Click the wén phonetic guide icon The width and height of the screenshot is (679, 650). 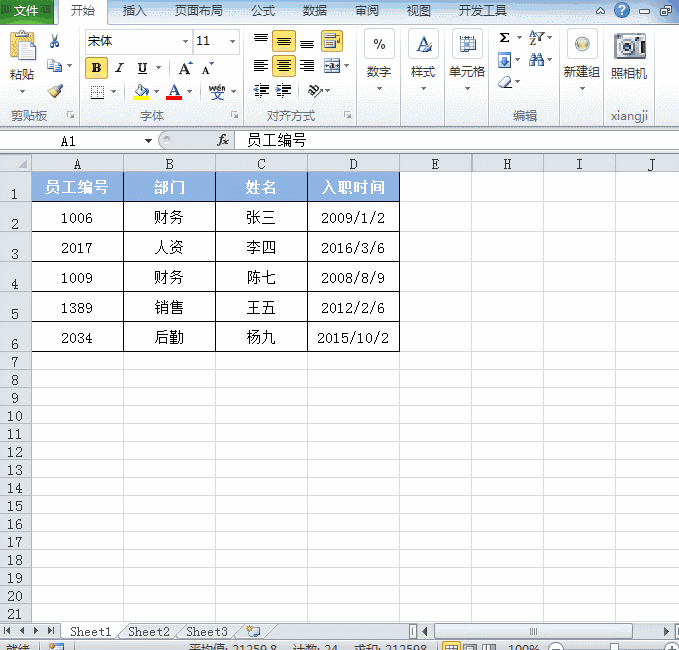point(217,92)
